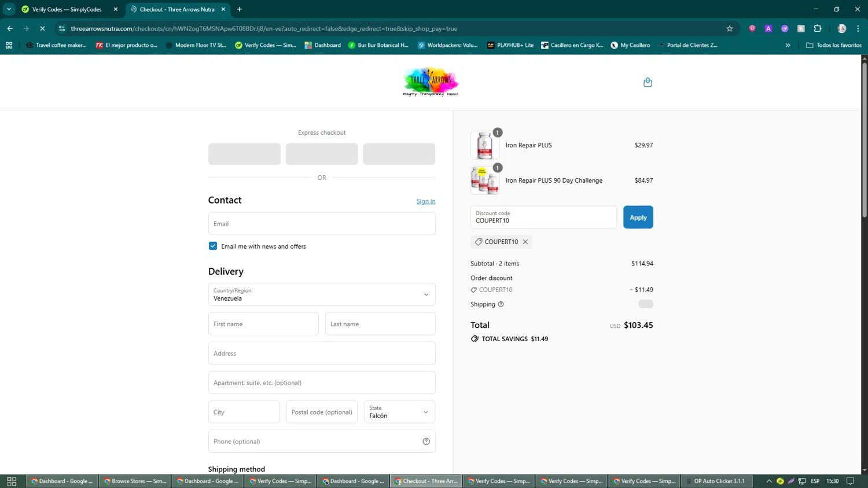Click the purple A extension icon
Viewport: 868px width, 488px height.
(768, 28)
